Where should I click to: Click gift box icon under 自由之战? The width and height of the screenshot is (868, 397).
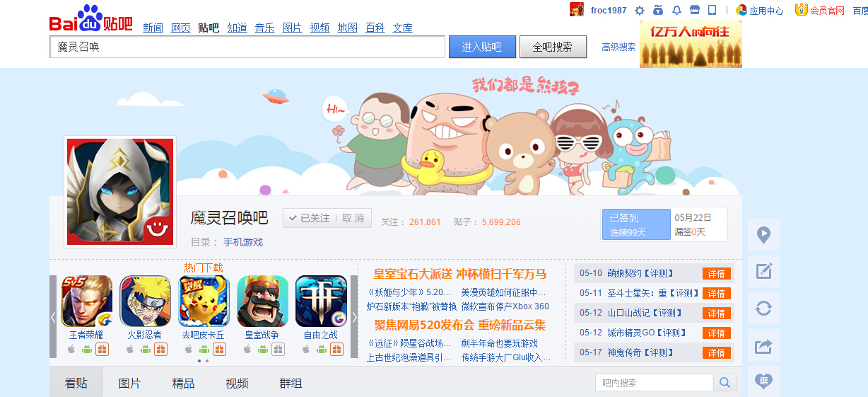point(337,350)
